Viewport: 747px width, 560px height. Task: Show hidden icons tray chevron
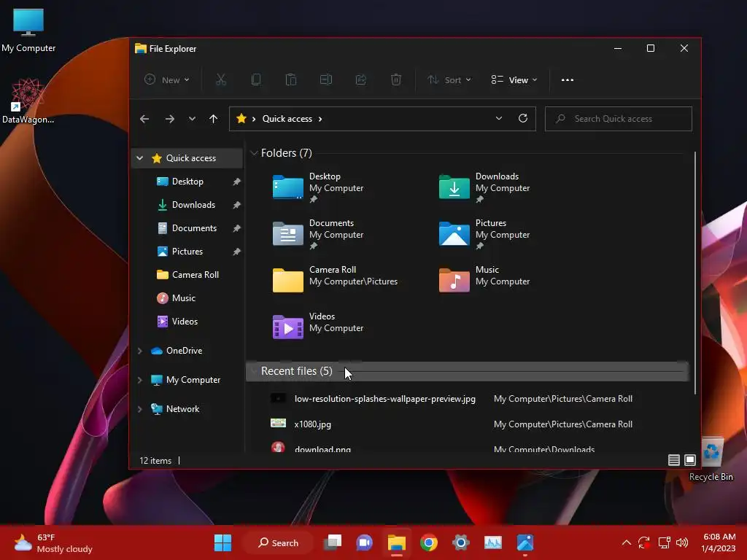[627, 542]
